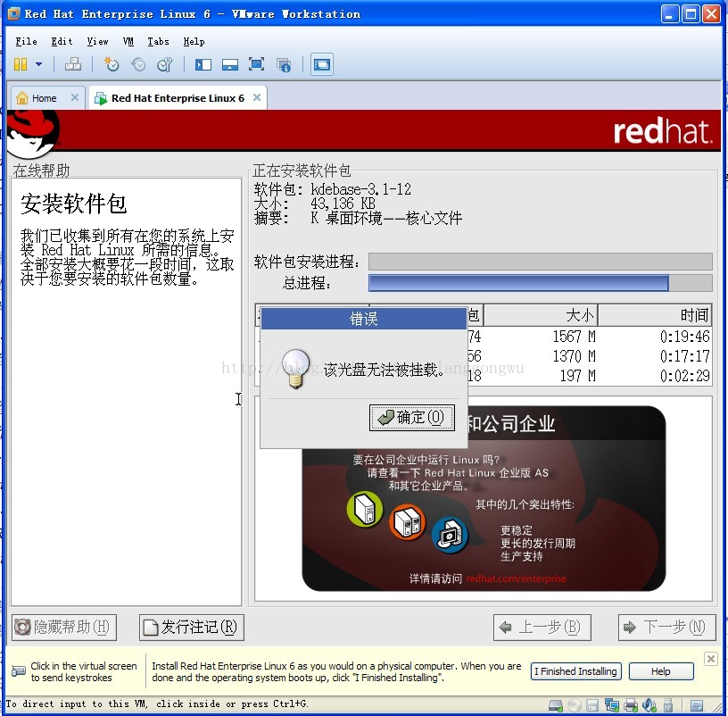Screen dimensions: 728x716
Task: Click the I Finished Installing button
Action: [x=575, y=671]
